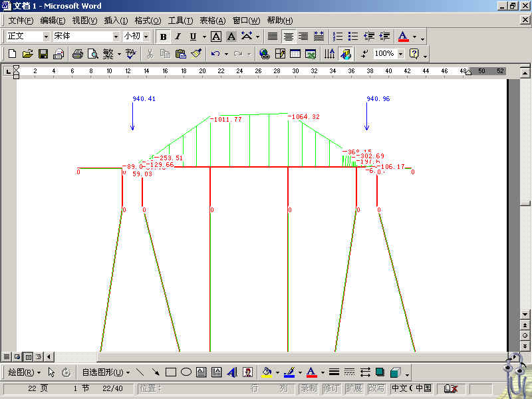
Task: Select the Oval drawing tool
Action: tap(186, 372)
